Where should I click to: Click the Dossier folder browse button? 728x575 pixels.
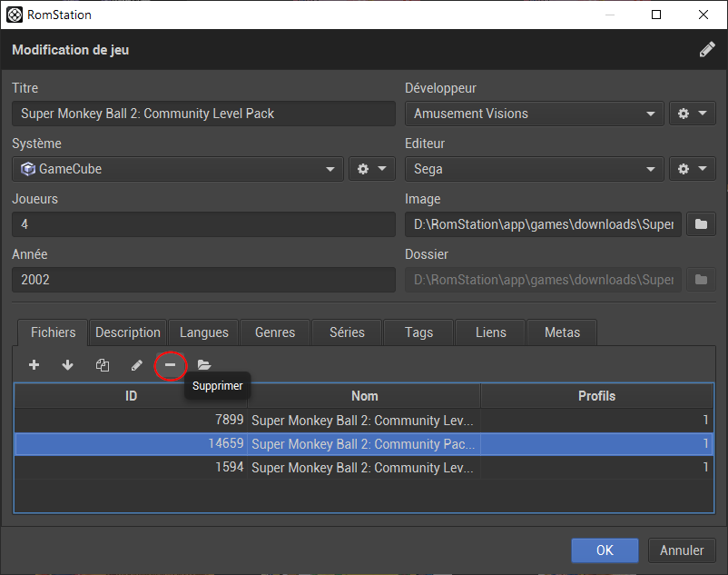click(701, 280)
